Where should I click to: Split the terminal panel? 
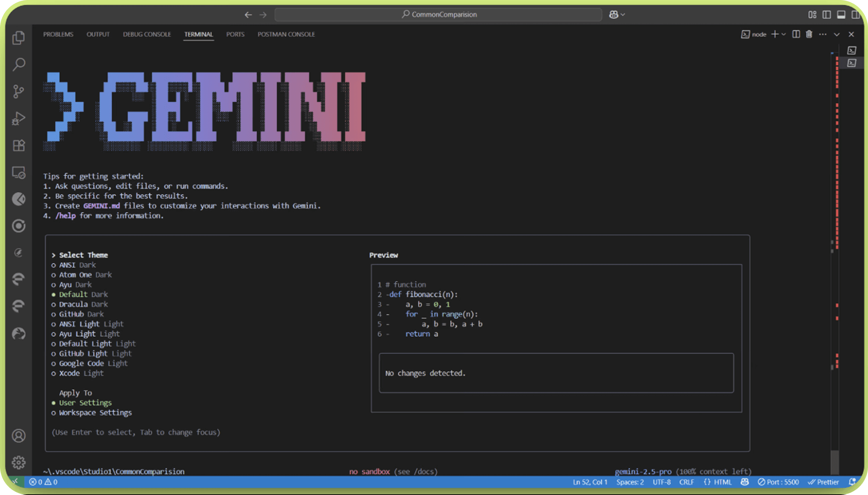[796, 34]
